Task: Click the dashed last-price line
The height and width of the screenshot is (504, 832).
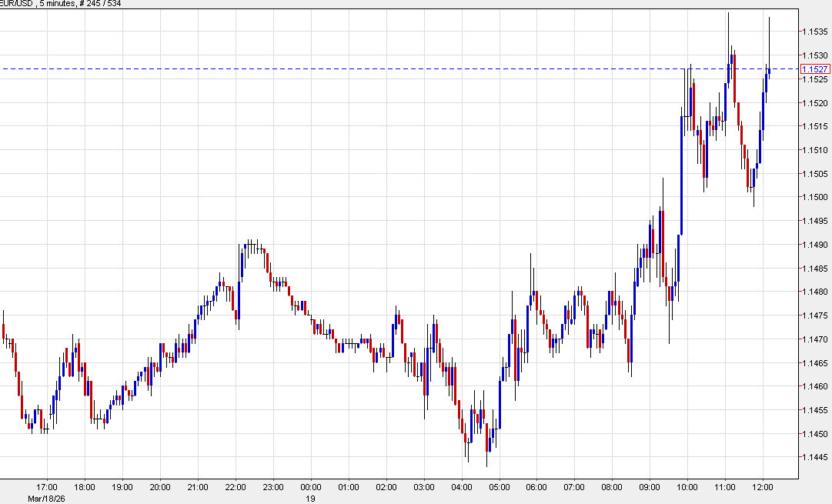Action: click(x=385, y=68)
